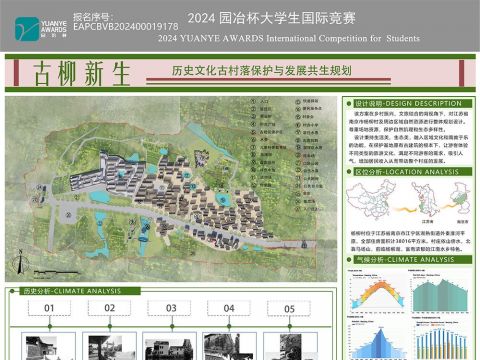The image size is (480, 360).
Task: Click the teal area climate chart
Action: coord(440,292)
